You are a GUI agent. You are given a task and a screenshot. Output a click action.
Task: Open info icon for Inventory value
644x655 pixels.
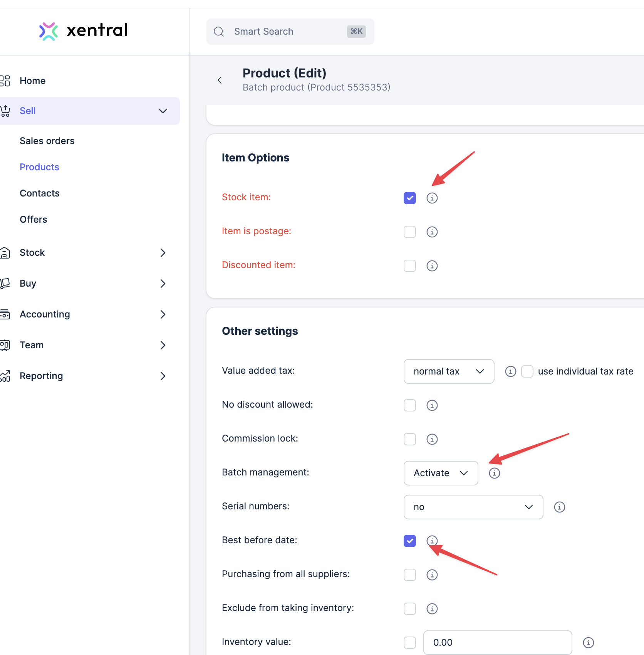(589, 643)
